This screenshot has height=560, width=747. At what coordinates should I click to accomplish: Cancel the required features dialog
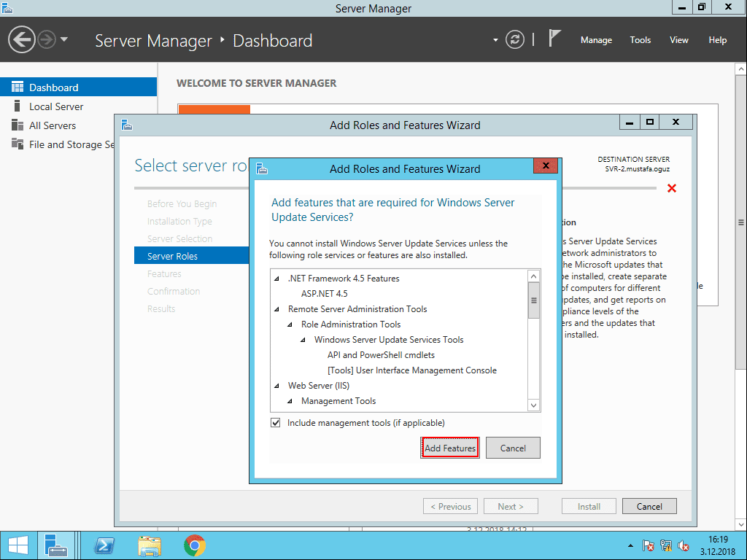pyautogui.click(x=513, y=448)
